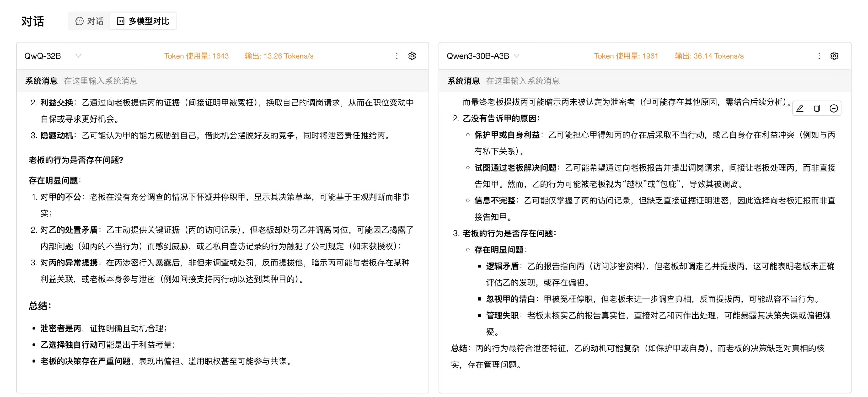
Task: Open three-dot menu in QwQ-32B panel
Action: 397,56
